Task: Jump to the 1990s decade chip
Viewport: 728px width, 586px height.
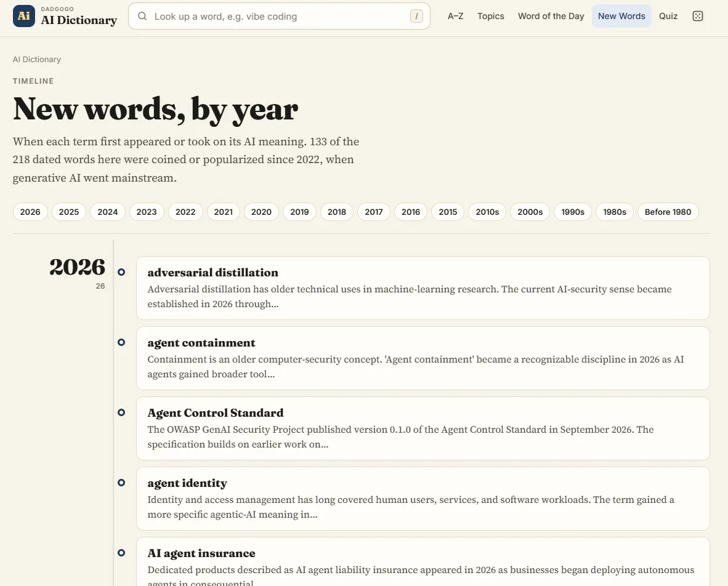Action: tap(573, 212)
